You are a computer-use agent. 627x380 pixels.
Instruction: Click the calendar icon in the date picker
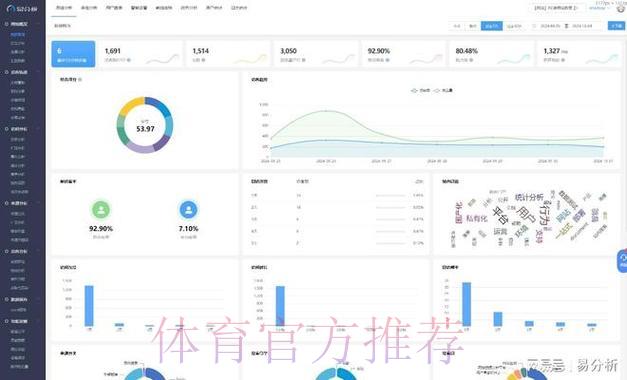point(534,26)
